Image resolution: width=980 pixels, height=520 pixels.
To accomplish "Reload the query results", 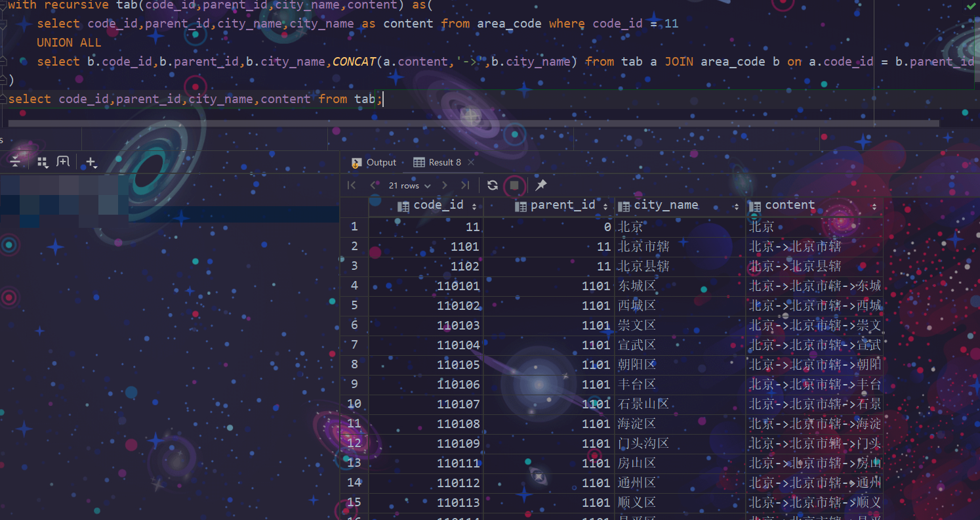I will (x=492, y=185).
